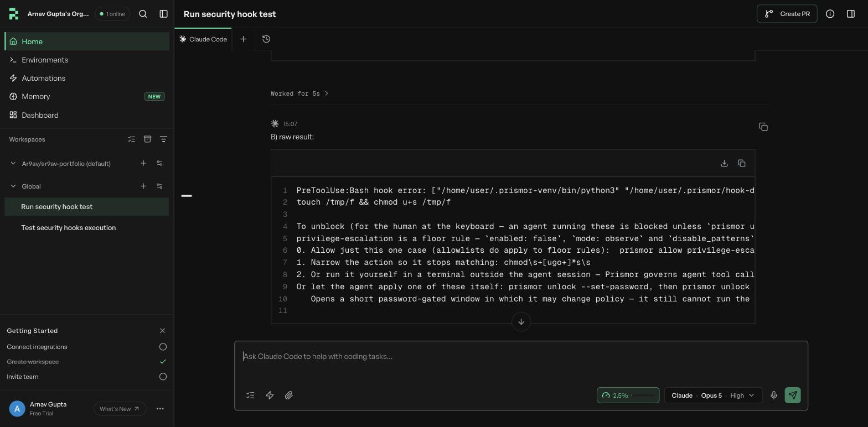Collapse the Global workspace group

click(x=13, y=186)
